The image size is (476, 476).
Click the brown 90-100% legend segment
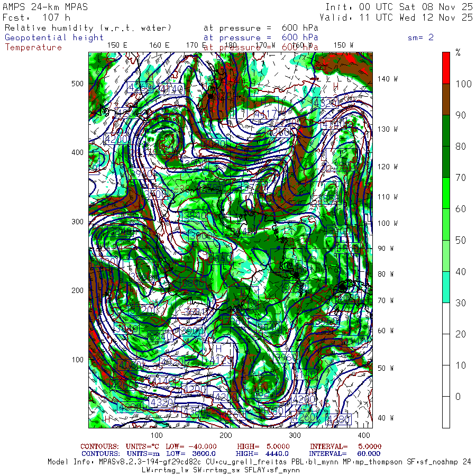pos(446,99)
